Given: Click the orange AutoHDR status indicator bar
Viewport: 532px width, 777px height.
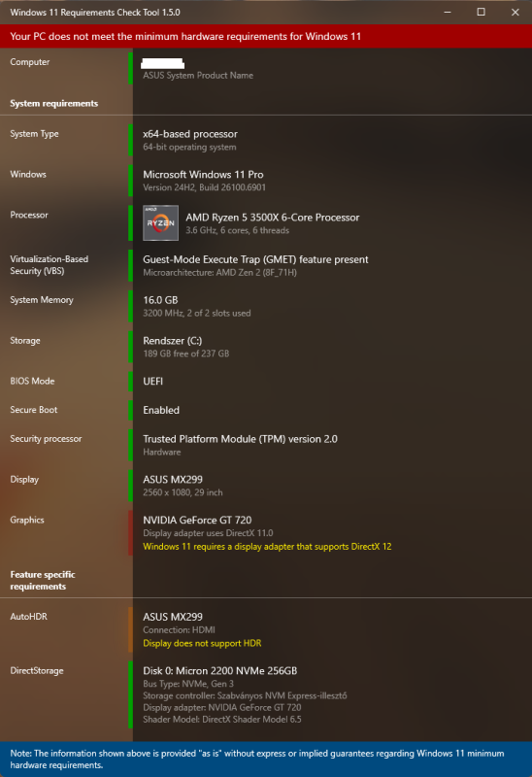Looking at the screenshot, I should 130,629.
